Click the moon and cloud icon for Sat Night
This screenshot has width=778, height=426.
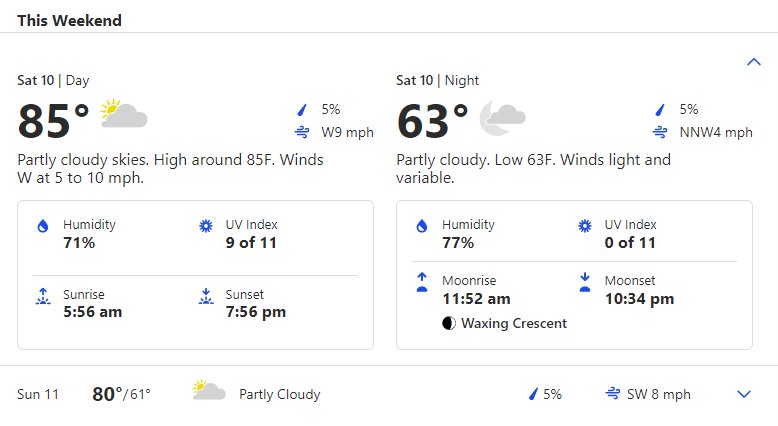click(502, 118)
